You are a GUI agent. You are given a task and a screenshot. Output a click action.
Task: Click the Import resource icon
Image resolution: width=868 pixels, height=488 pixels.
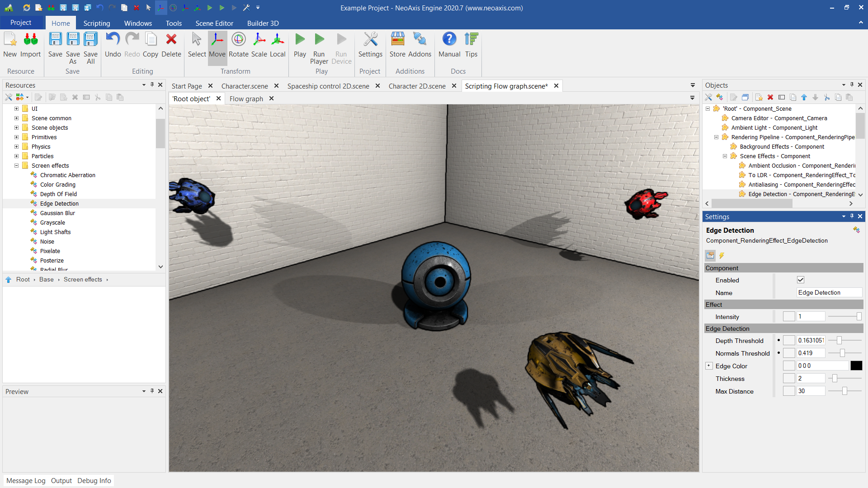[x=30, y=44]
